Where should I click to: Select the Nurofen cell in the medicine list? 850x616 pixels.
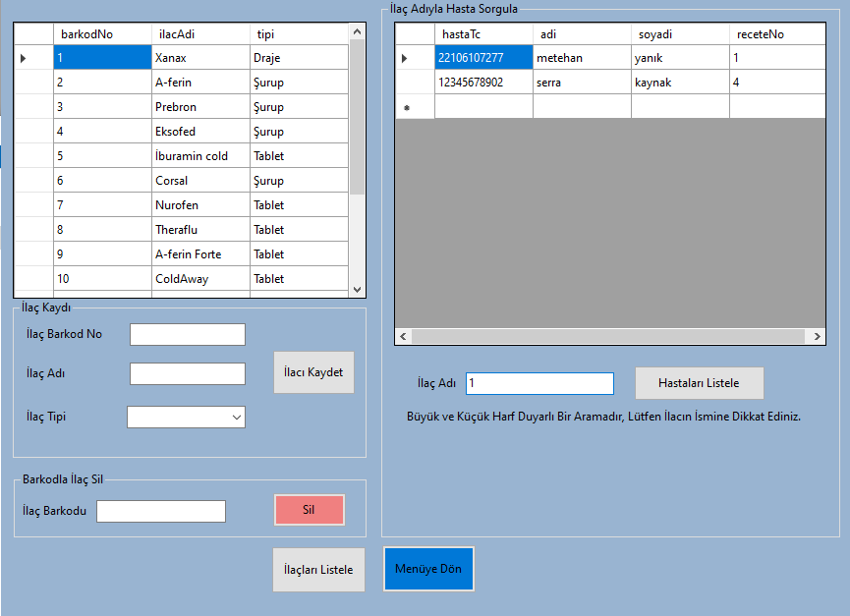(200, 204)
